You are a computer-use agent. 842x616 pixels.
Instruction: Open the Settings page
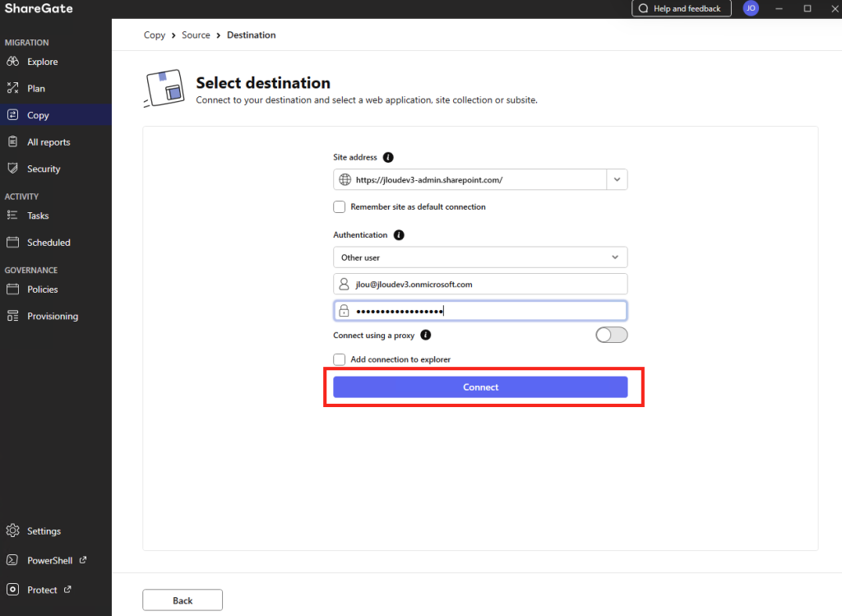point(56,531)
